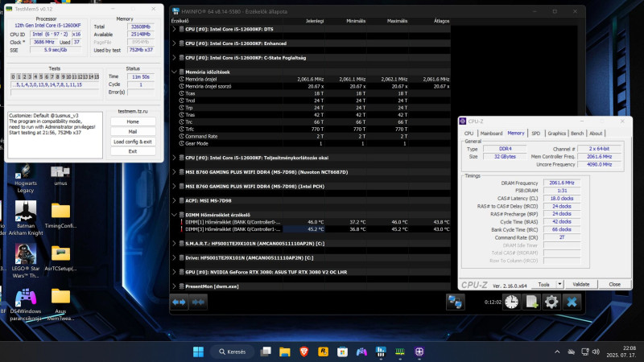
Task: Select Batman Arkham Knight desktop icon
Action: [x=26, y=218]
